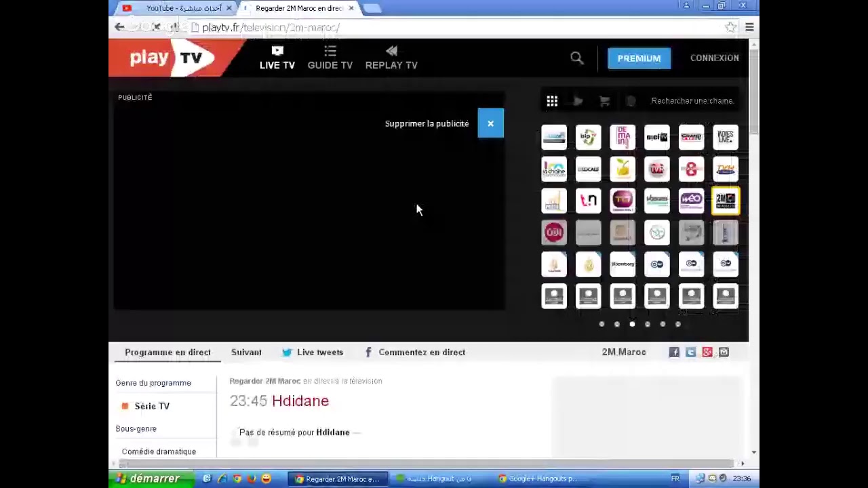The height and width of the screenshot is (488, 868).
Task: Select the TVR channel
Action: (657, 169)
